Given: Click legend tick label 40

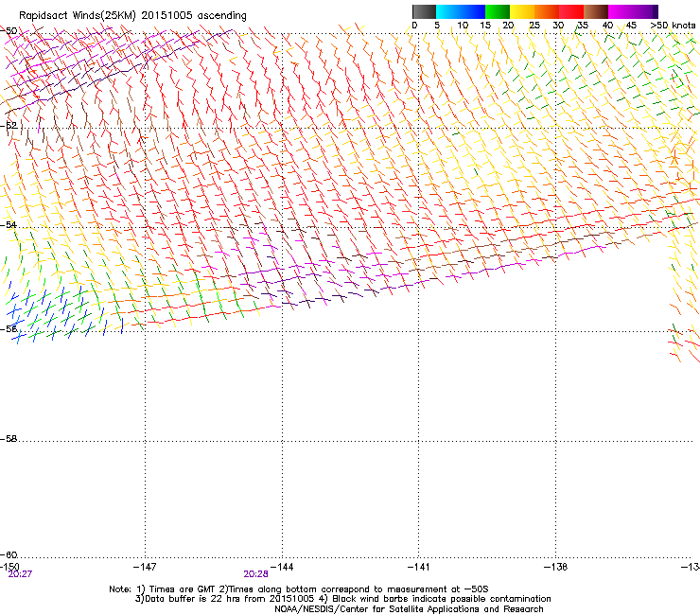Looking at the screenshot, I should [607, 26].
